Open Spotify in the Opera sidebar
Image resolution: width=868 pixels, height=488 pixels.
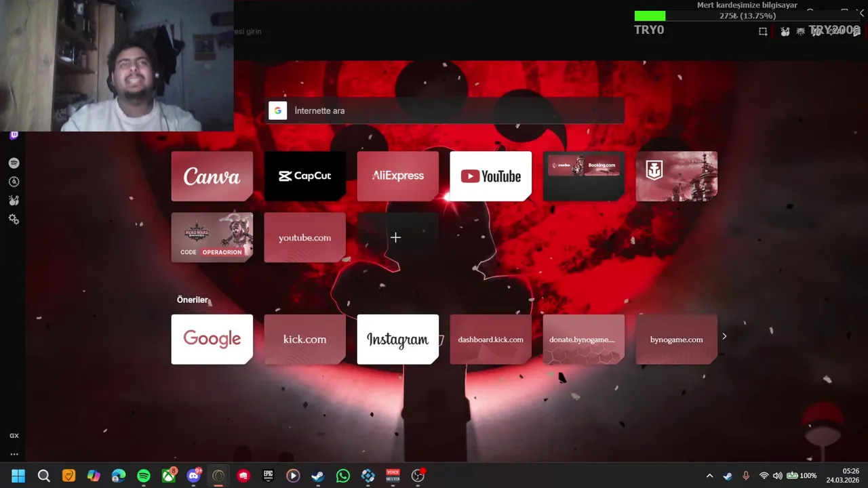14,163
